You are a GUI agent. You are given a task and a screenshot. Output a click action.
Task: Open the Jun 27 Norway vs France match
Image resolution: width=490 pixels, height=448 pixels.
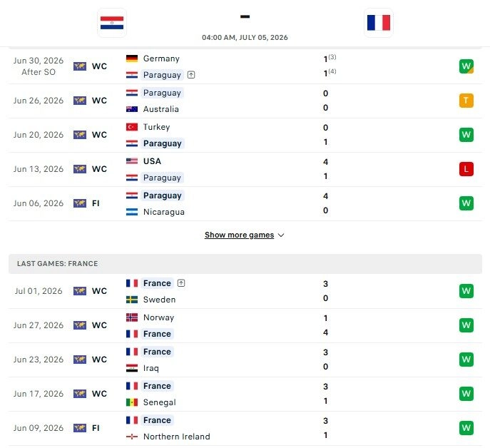pyautogui.click(x=245, y=326)
